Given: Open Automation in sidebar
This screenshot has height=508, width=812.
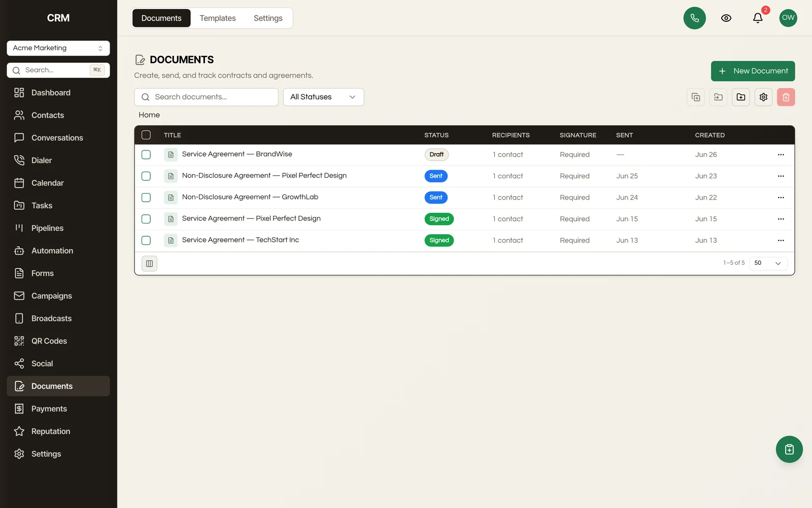Looking at the screenshot, I should pos(58,251).
